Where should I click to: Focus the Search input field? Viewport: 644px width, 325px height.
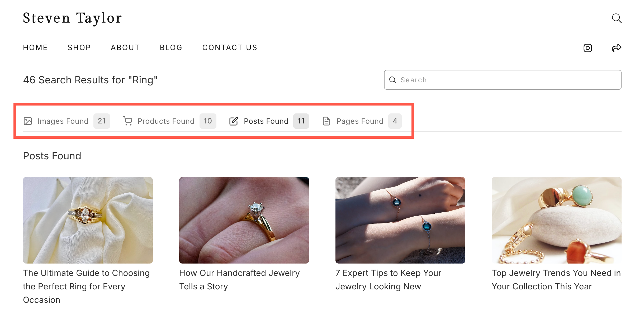tap(503, 80)
